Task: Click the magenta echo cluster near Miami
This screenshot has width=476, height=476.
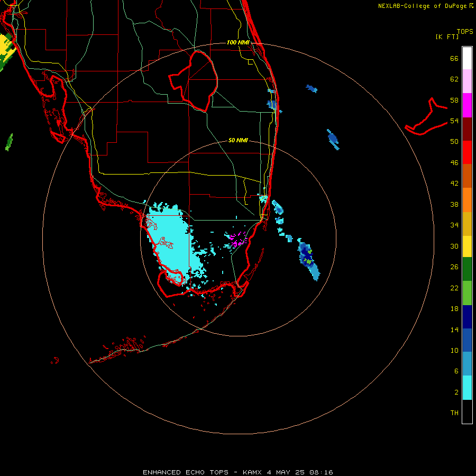Action: pos(237,239)
